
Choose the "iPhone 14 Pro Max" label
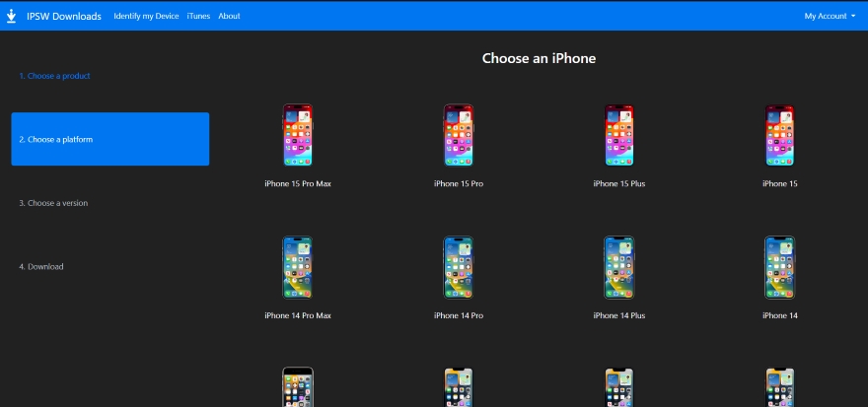point(298,315)
